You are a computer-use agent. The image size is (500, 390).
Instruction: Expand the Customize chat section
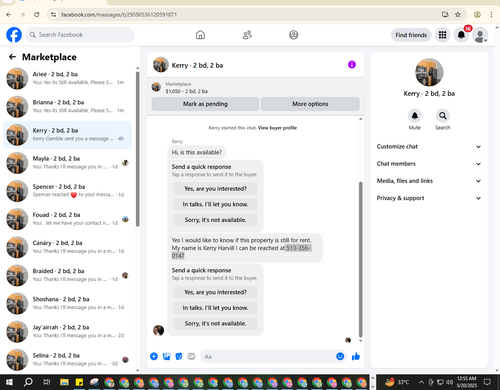[x=429, y=147]
